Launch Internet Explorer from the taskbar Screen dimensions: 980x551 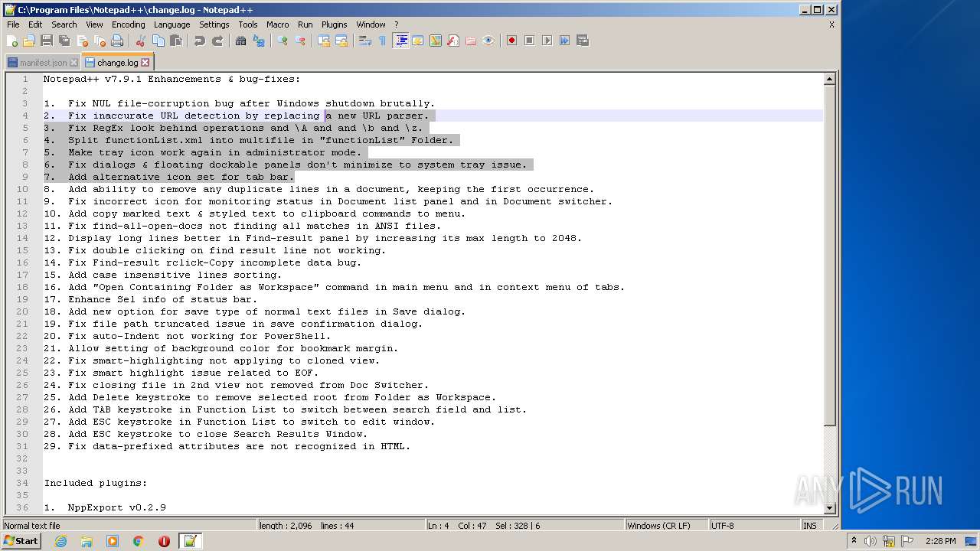click(x=60, y=541)
